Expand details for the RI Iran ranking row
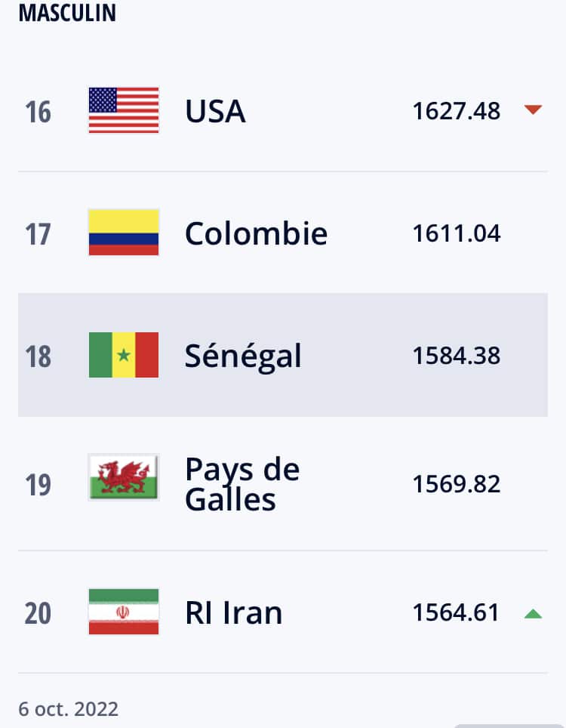The height and width of the screenshot is (728, 566). tap(283, 612)
